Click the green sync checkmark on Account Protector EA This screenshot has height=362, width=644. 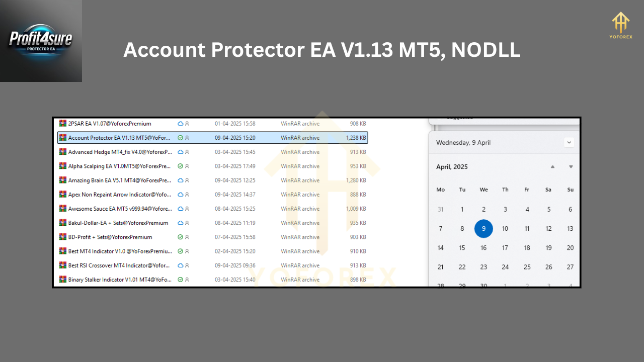pyautogui.click(x=181, y=138)
